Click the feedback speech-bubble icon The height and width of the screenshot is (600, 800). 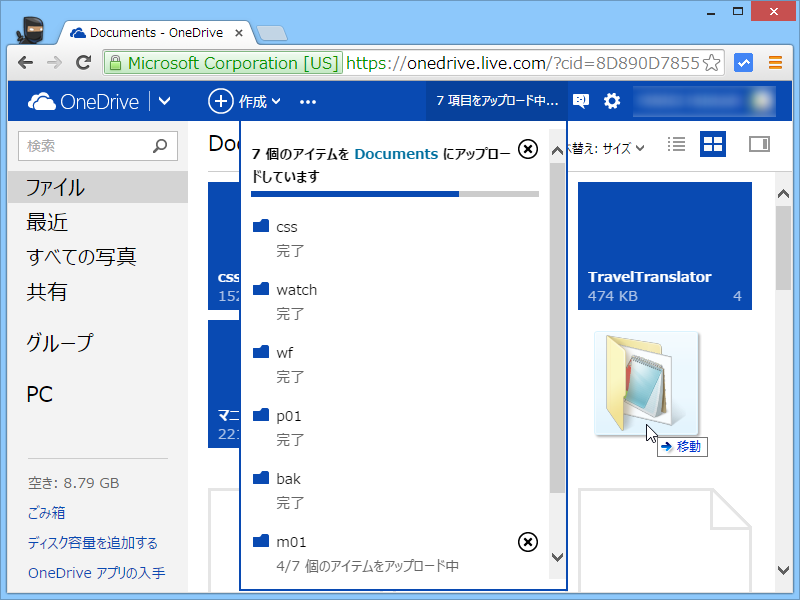(x=580, y=101)
